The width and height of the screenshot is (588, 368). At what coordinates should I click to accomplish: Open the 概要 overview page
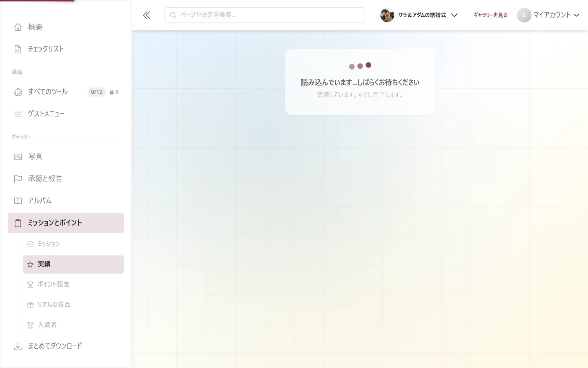(66, 27)
